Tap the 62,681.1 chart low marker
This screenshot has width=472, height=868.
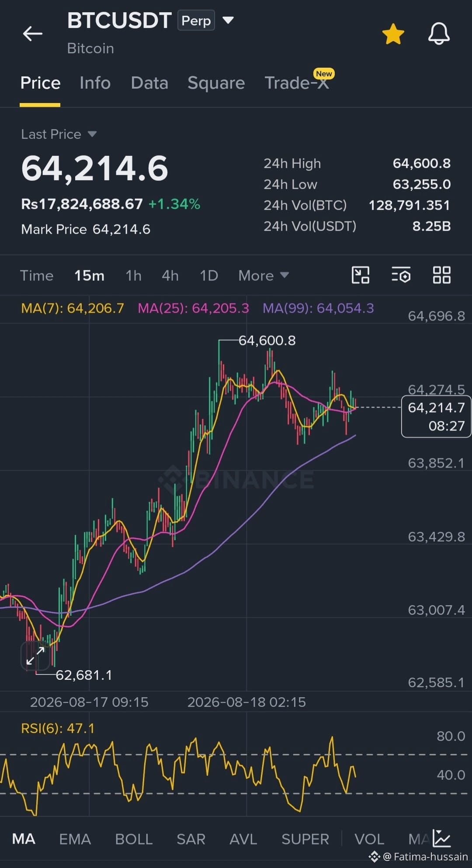point(84,675)
